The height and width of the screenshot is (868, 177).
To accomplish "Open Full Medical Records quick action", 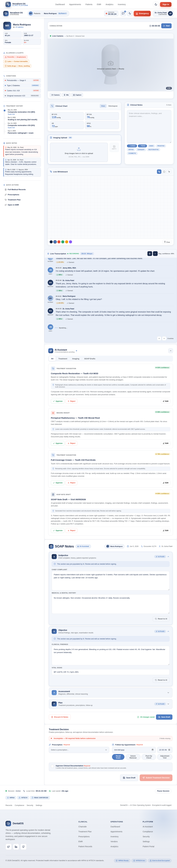I will [x=17, y=189].
